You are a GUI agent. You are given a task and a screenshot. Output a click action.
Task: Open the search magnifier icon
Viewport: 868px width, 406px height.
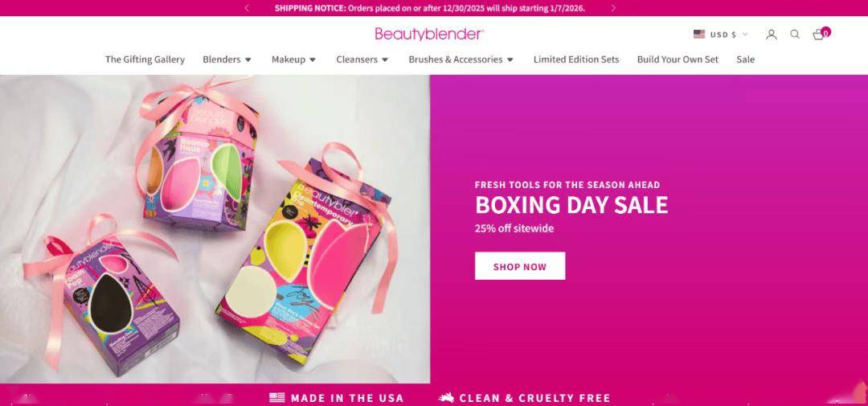pyautogui.click(x=795, y=35)
